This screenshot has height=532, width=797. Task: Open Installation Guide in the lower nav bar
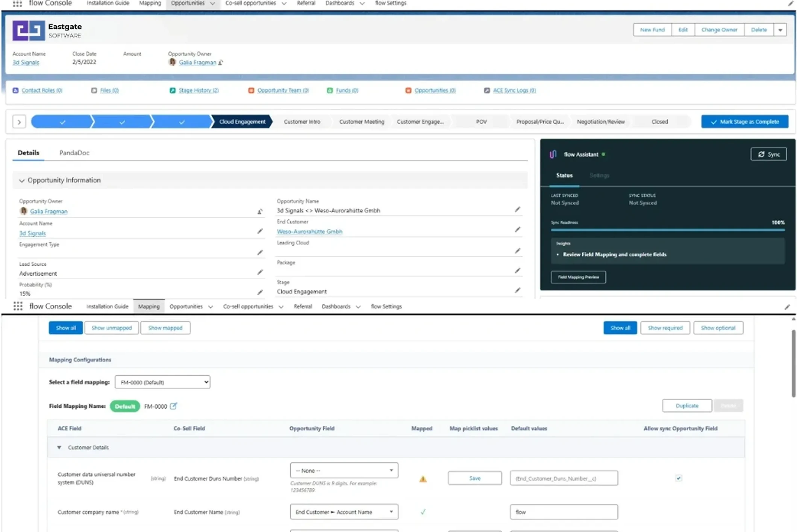[x=107, y=307]
